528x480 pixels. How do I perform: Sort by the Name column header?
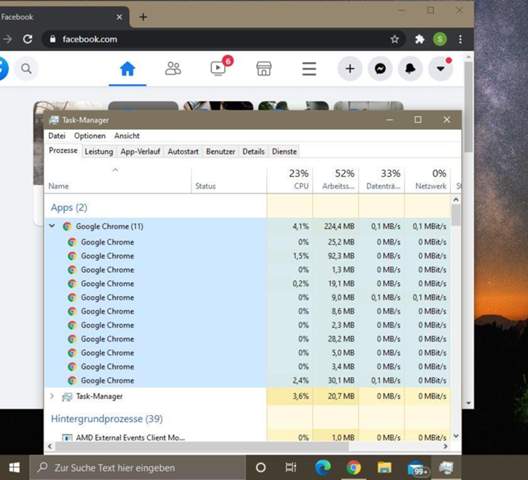point(118,180)
